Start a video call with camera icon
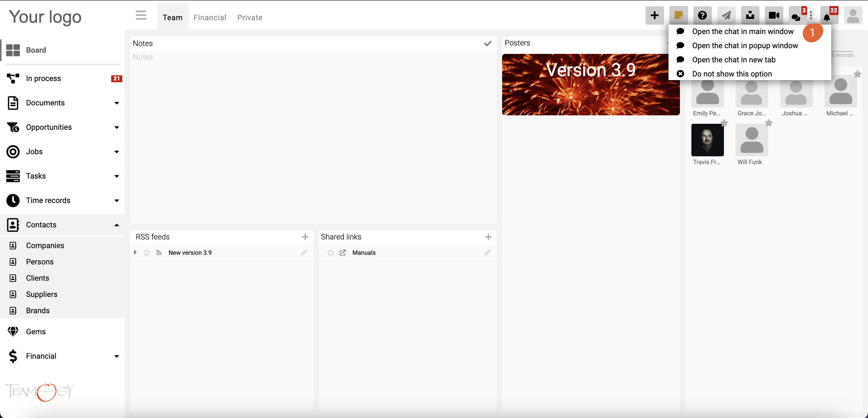Screen dimensions: 868x418 [x=774, y=15]
